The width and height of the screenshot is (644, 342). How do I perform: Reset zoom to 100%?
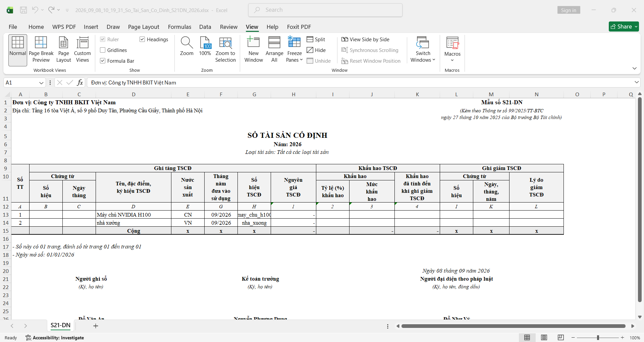click(x=205, y=47)
